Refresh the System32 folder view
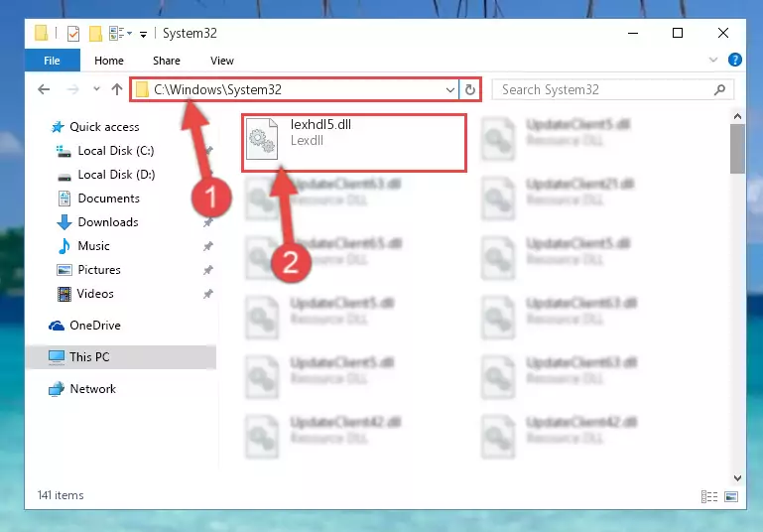Screen dimensions: 763x532 [469, 89]
